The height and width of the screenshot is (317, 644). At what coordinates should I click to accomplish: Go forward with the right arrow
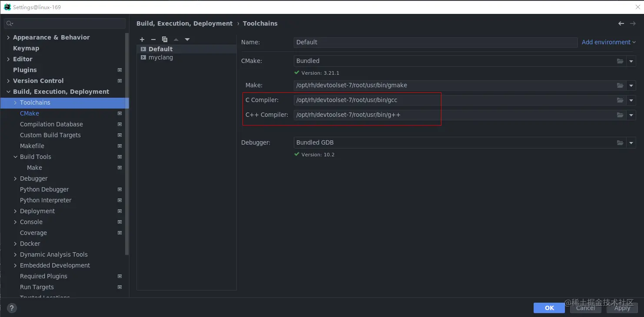[633, 23]
